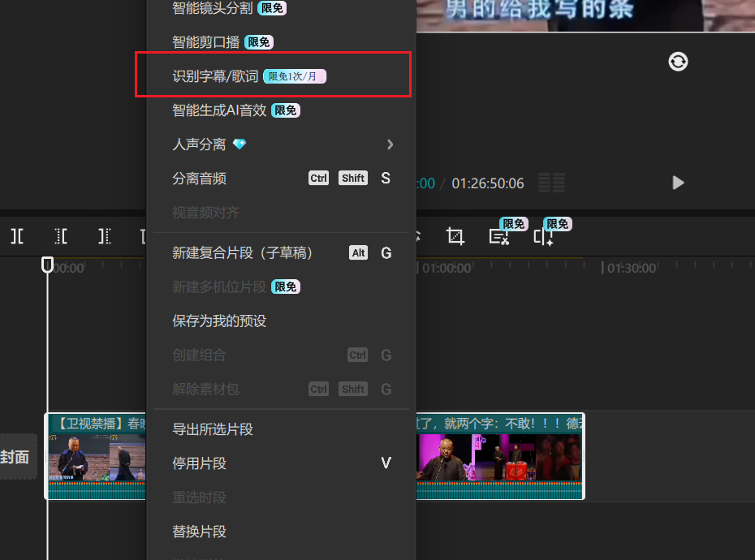Click the smart caption removal tool icon

click(499, 236)
